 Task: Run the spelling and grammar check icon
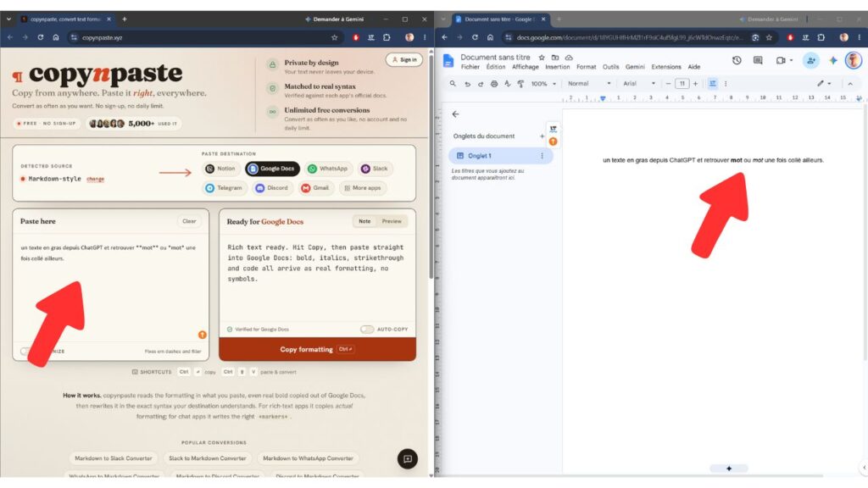(x=507, y=84)
